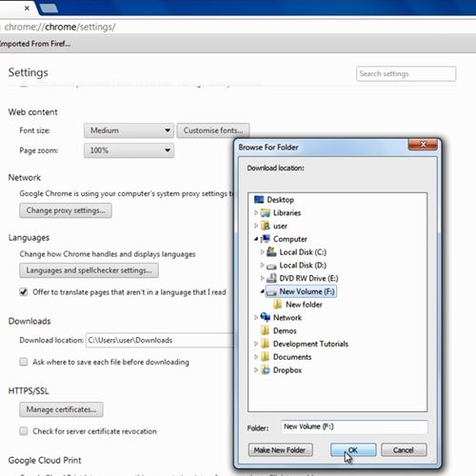Toggle Offer to translate pages checkbox

(x=24, y=292)
